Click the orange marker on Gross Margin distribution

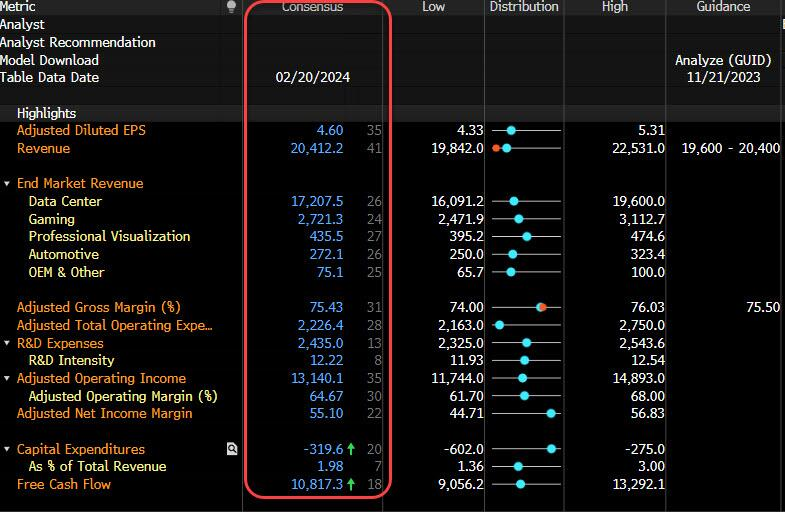(x=543, y=307)
